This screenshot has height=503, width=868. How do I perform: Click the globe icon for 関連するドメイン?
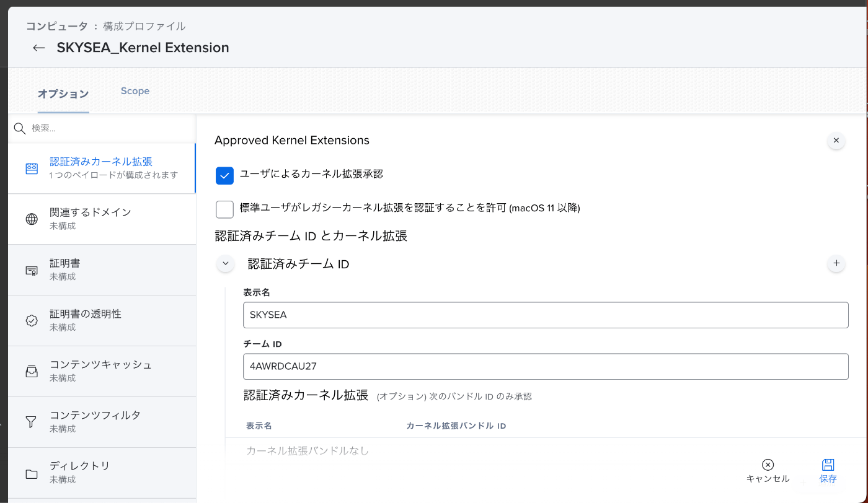coord(32,219)
